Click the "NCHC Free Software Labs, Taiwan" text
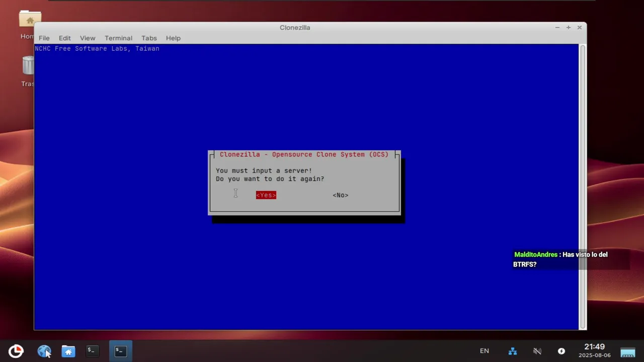644x362 pixels. point(97,49)
